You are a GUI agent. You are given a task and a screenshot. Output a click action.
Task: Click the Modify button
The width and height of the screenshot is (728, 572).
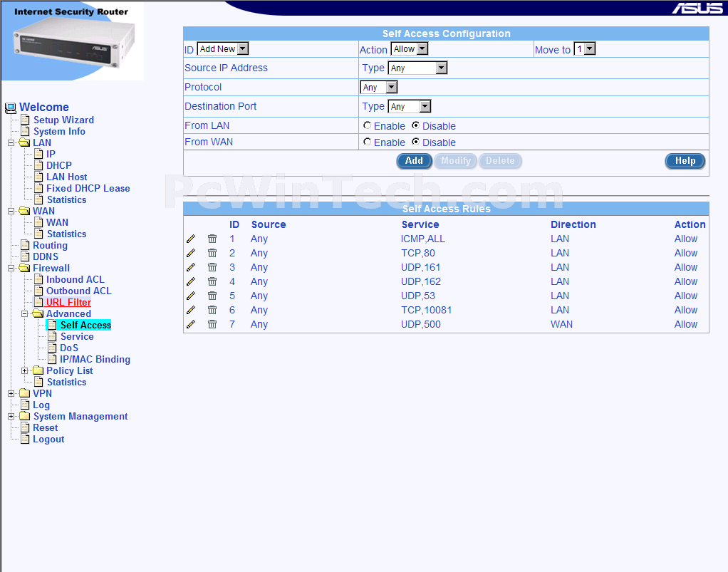[455, 161]
